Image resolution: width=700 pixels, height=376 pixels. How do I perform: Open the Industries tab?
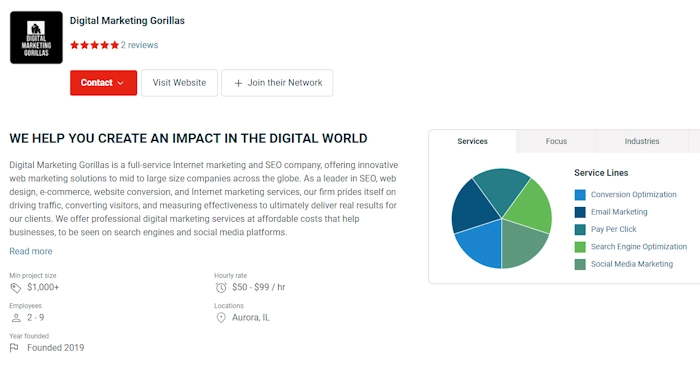point(642,141)
